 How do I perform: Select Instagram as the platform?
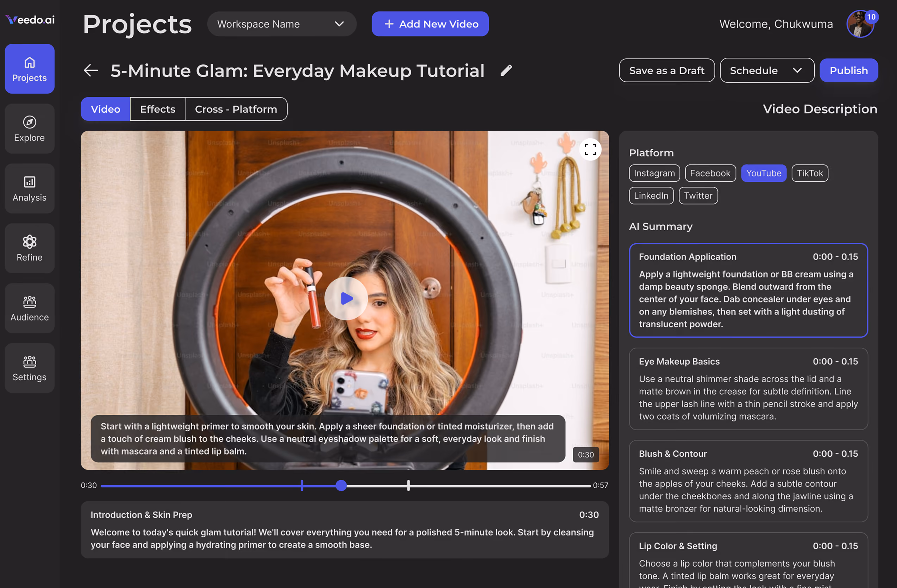(654, 173)
